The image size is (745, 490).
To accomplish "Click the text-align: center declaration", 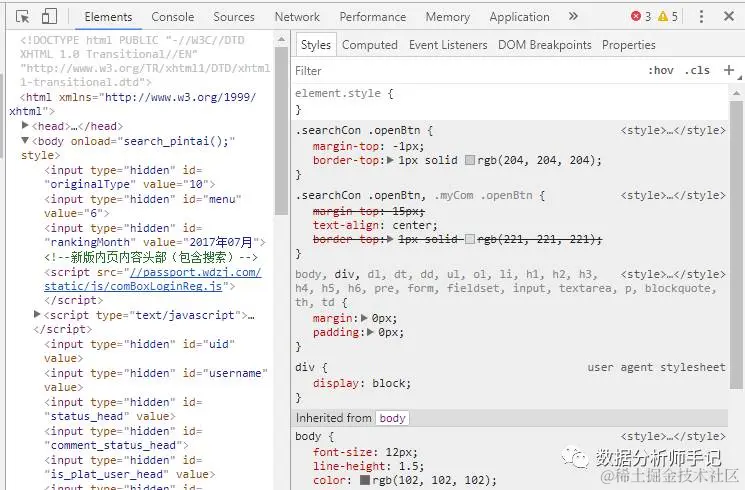I will click(x=375, y=225).
